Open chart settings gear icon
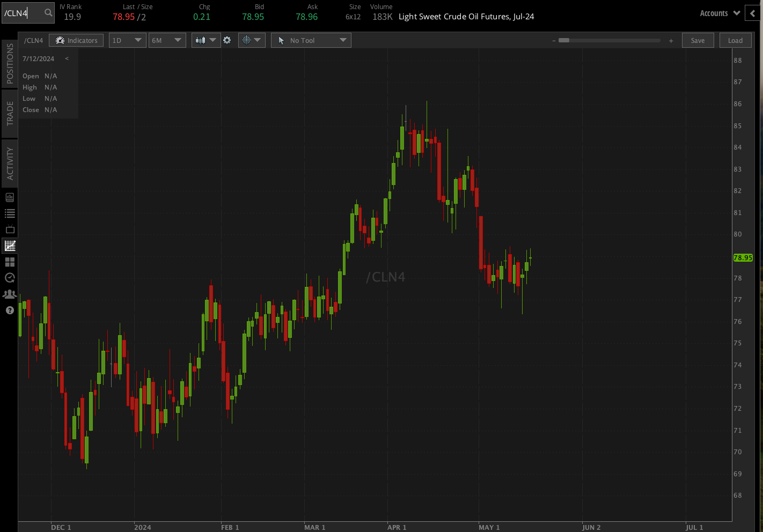Screen dimensions: 763x532 click(227, 40)
